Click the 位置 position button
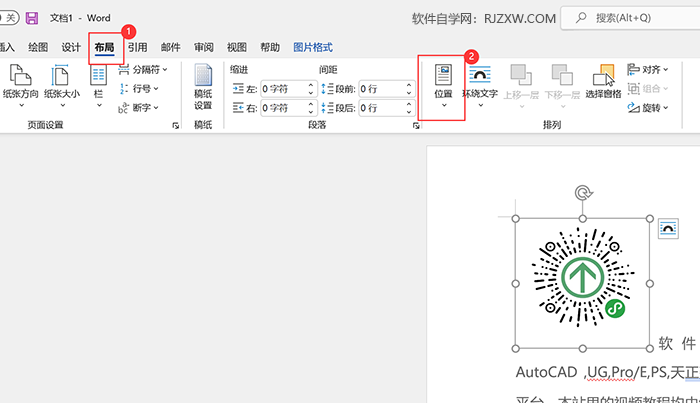This screenshot has height=403, width=700. [x=443, y=86]
